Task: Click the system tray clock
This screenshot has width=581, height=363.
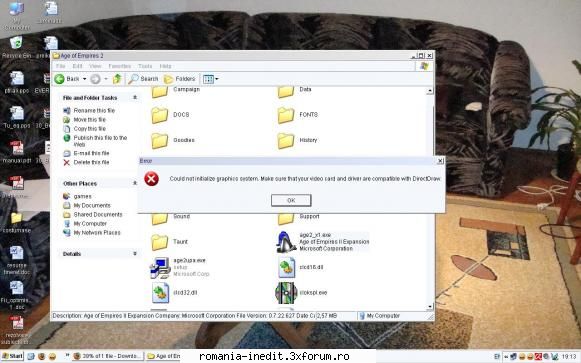Action: (569, 356)
